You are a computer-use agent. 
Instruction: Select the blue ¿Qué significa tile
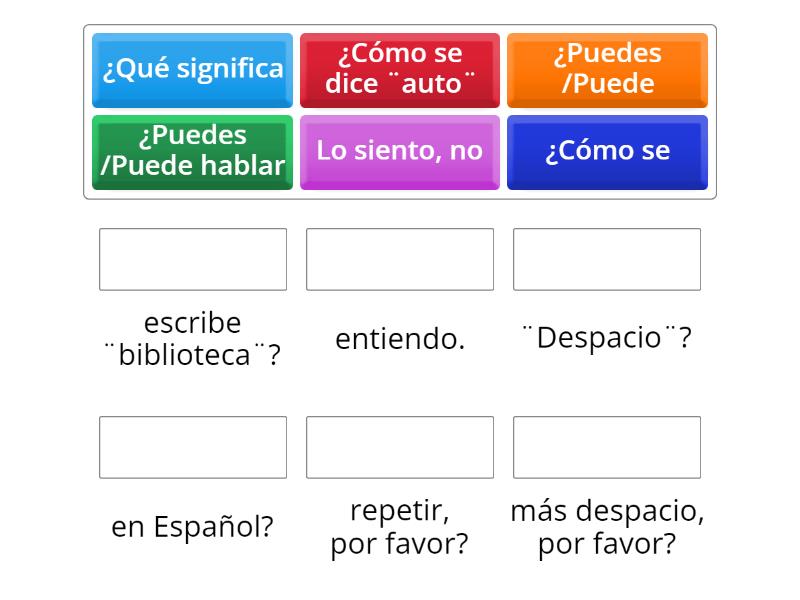pos(192,69)
